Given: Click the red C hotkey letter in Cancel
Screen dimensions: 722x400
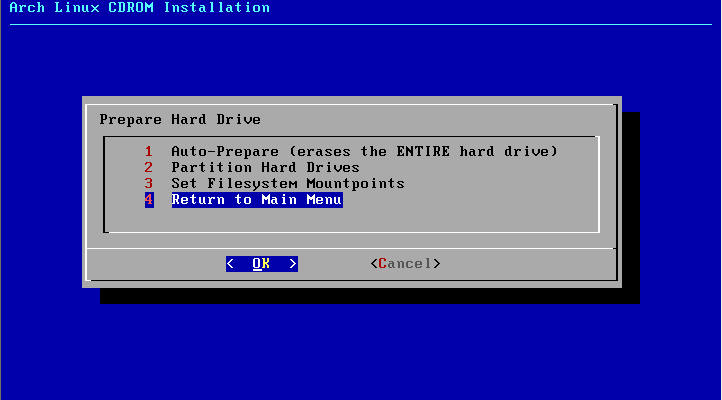Looking at the screenshot, I should click(383, 264).
